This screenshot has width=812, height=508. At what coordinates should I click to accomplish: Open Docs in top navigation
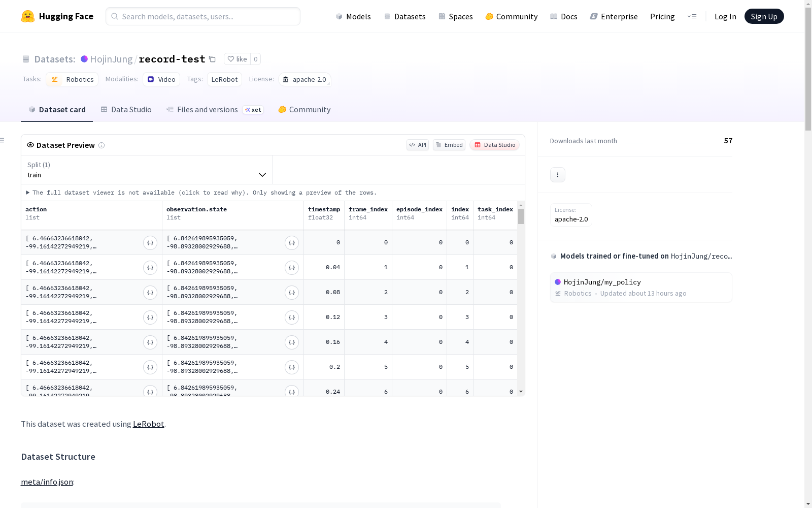point(564,16)
